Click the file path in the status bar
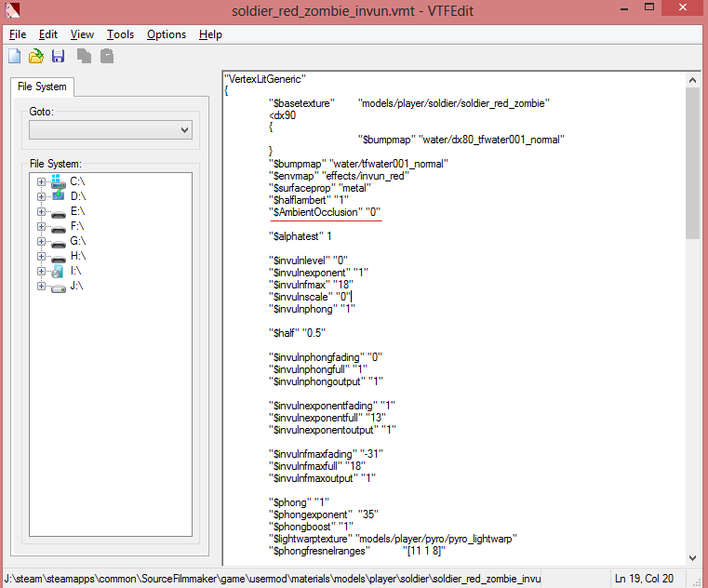 [273, 579]
